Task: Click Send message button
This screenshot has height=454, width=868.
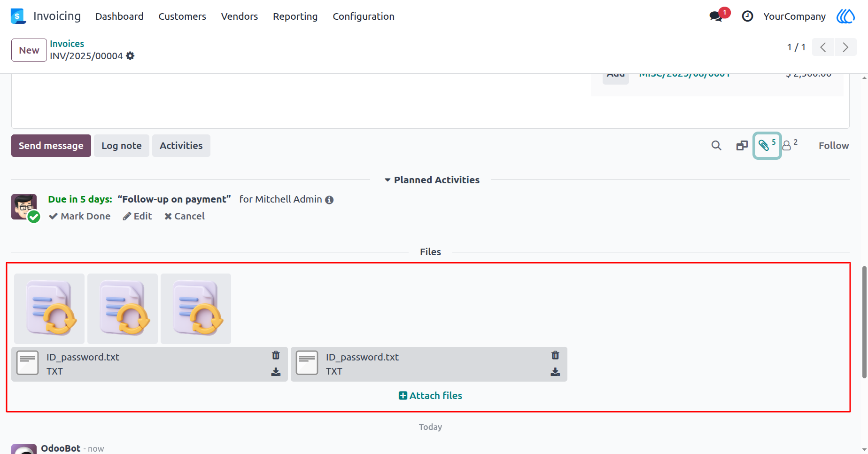Action: click(x=51, y=146)
